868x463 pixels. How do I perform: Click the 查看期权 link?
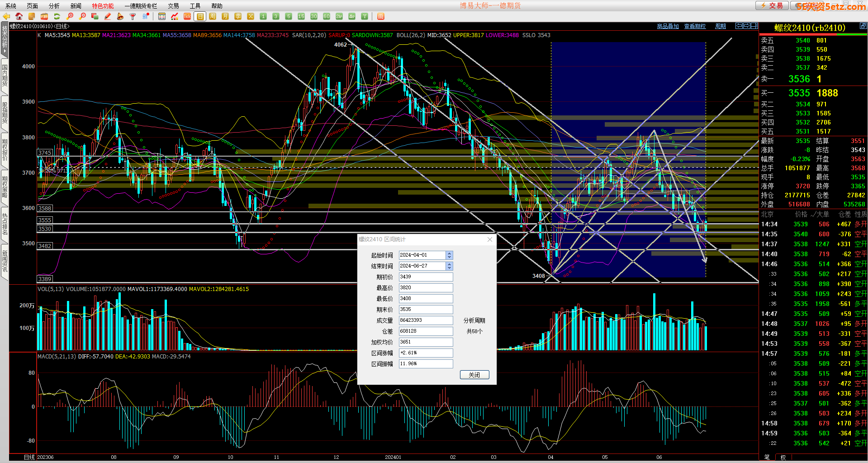(695, 26)
